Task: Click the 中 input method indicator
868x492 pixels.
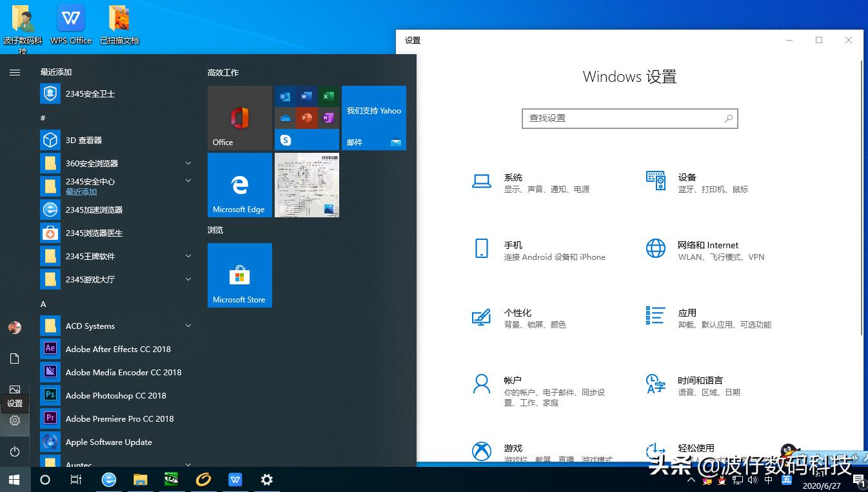Action: pyautogui.click(x=768, y=480)
